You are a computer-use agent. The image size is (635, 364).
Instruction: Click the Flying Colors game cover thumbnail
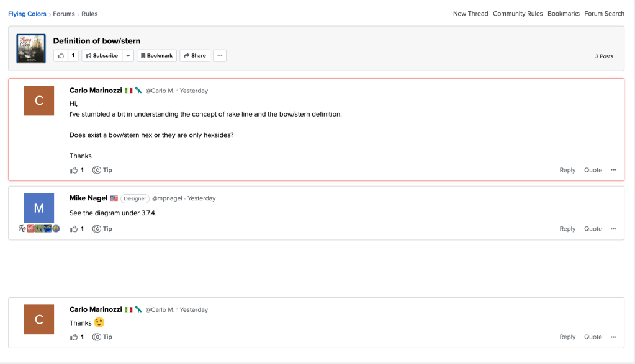[31, 48]
